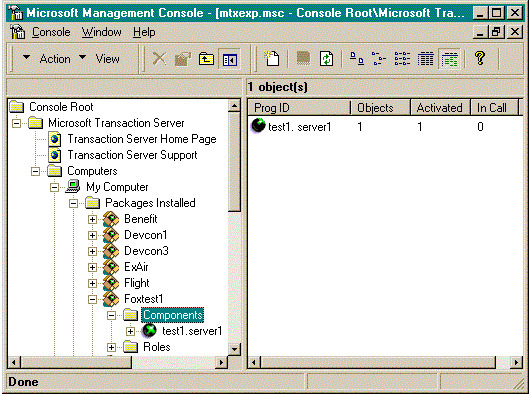Click the disabled brown toolbar icon

[303, 58]
